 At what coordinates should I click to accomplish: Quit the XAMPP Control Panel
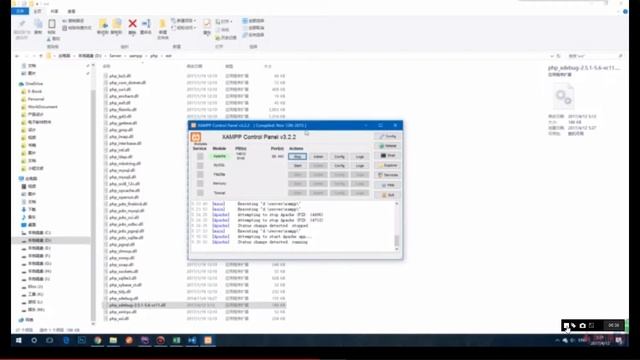click(x=387, y=195)
